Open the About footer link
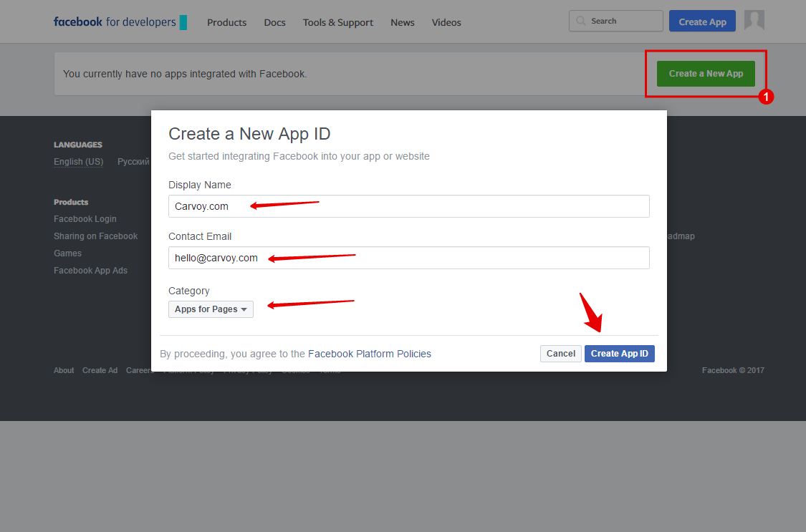The height and width of the screenshot is (532, 806). 64,370
